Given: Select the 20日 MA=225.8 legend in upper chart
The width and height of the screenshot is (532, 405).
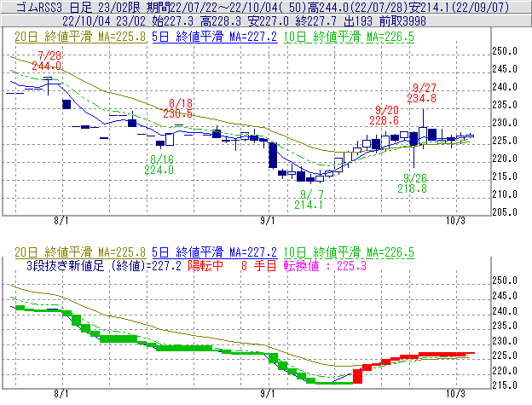Looking at the screenshot, I should [80, 37].
